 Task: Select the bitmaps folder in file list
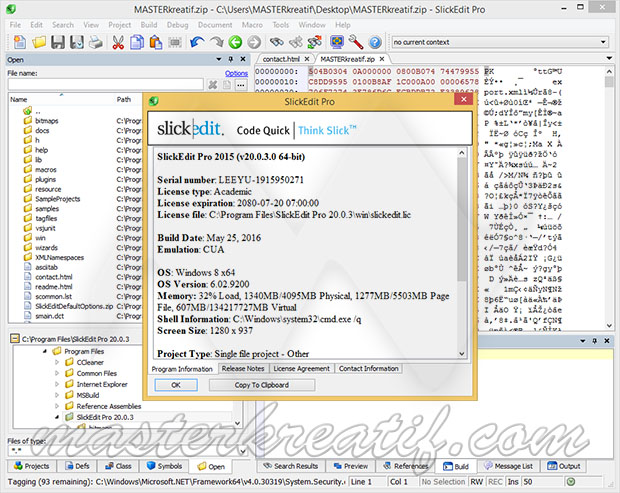click(47, 121)
